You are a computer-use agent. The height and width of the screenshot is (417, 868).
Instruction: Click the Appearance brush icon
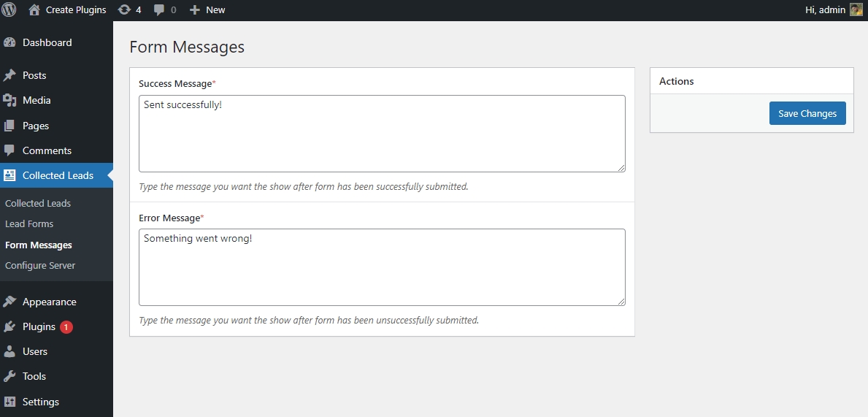(9, 302)
